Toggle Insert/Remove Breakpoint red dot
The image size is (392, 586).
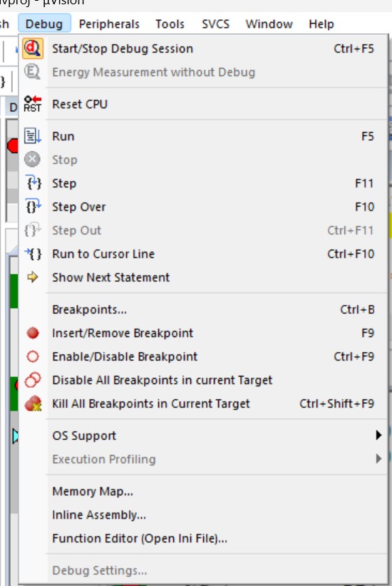point(33,333)
